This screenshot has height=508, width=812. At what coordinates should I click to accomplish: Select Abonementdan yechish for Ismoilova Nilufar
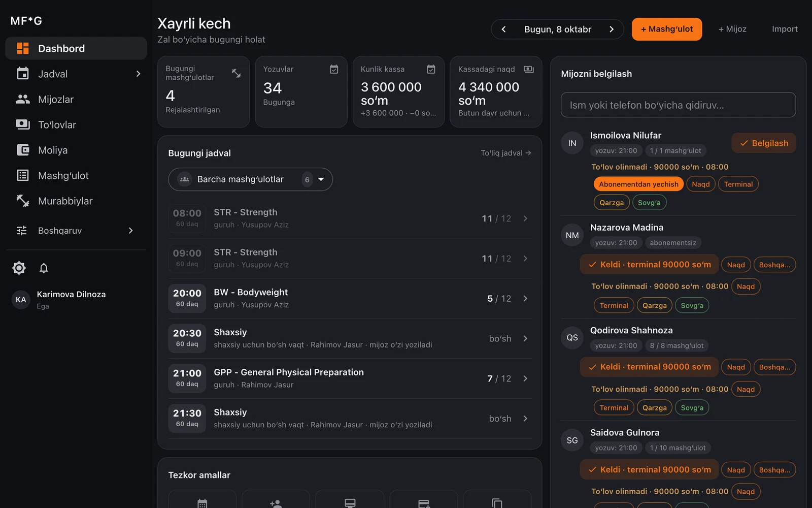click(638, 184)
